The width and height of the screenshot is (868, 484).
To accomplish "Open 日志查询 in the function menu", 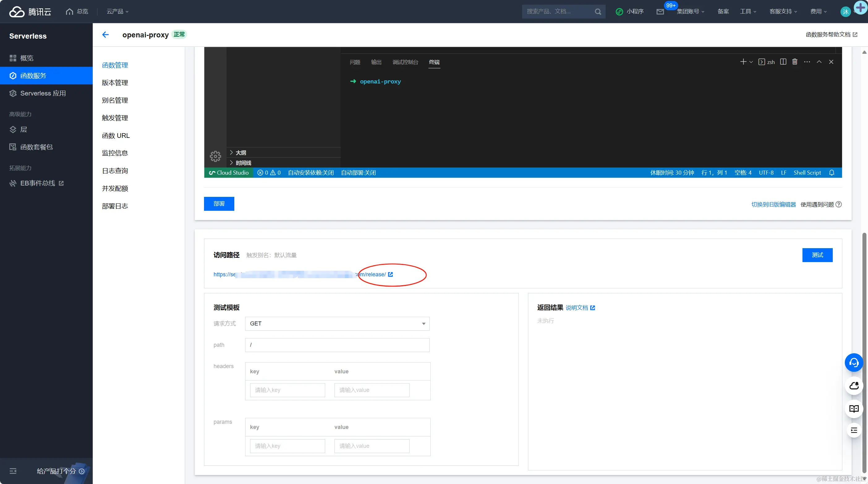I will [x=115, y=170].
